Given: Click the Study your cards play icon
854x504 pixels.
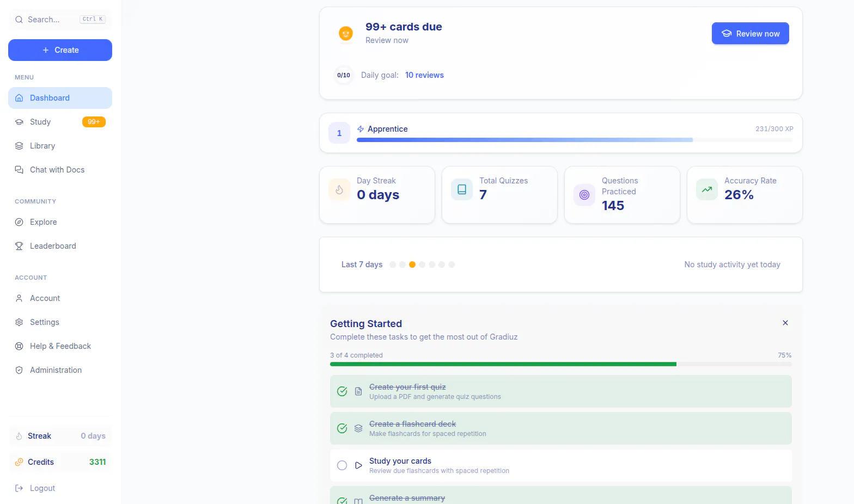Looking at the screenshot, I should (358, 465).
